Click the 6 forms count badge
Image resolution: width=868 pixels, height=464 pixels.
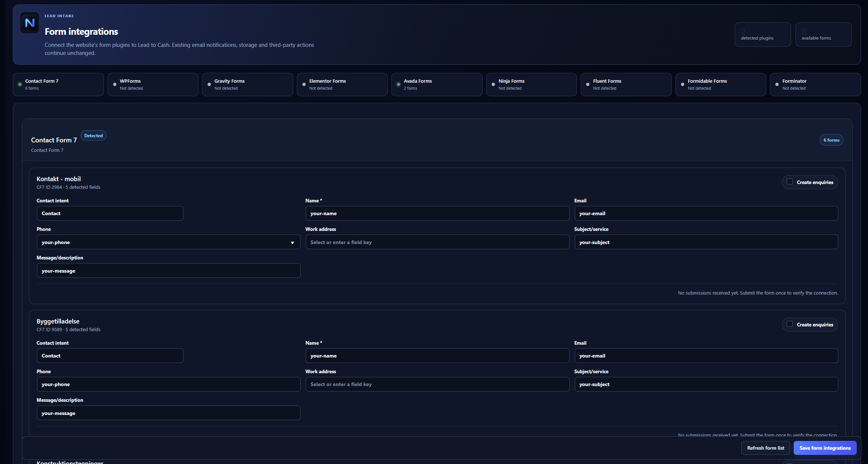(831, 140)
